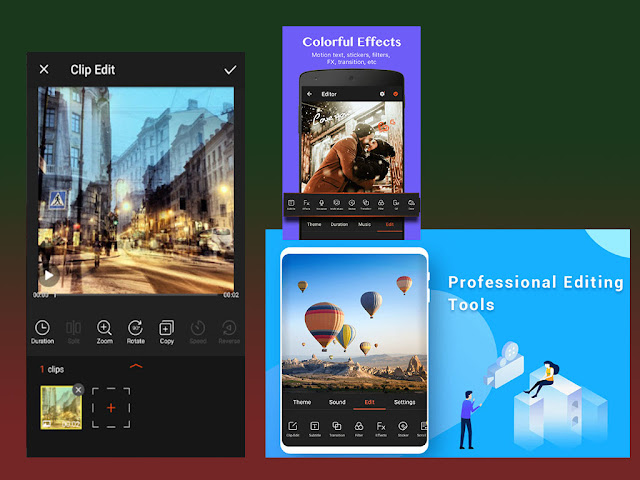This screenshot has width=640, height=480.
Task: Add a new clip with the plus box
Action: point(111,408)
